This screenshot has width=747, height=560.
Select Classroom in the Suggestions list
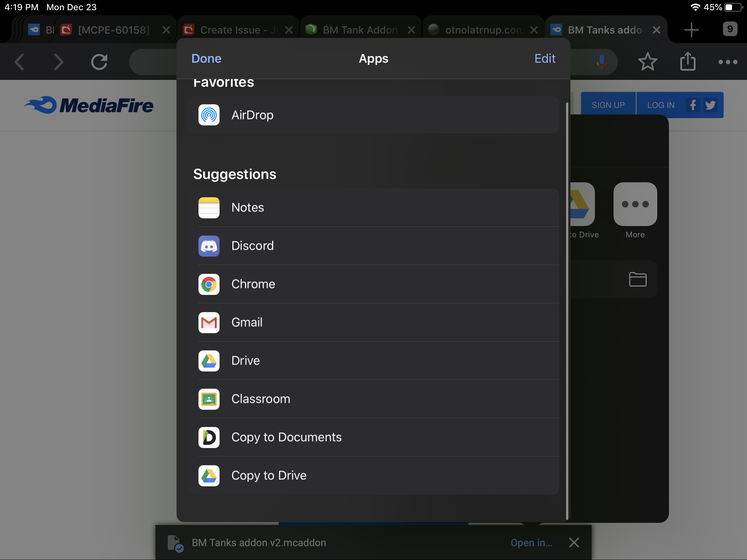tap(261, 399)
